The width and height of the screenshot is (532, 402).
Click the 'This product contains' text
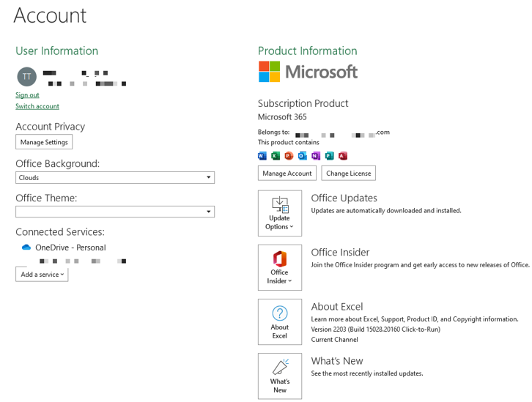289,142
